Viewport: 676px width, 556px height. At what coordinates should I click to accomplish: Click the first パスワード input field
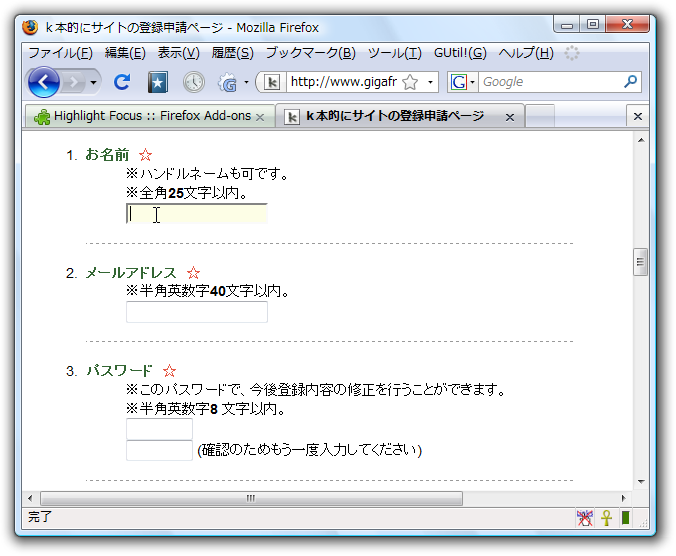159,429
